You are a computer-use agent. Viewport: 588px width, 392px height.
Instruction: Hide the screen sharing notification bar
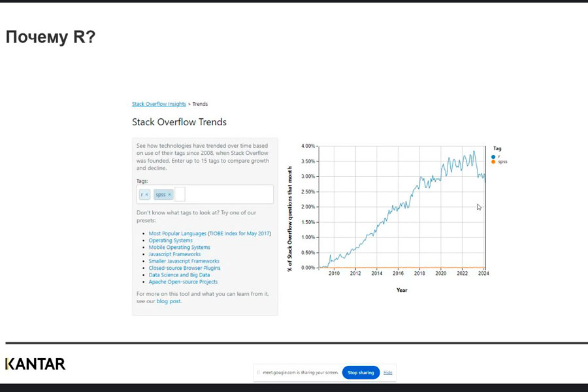click(x=387, y=372)
